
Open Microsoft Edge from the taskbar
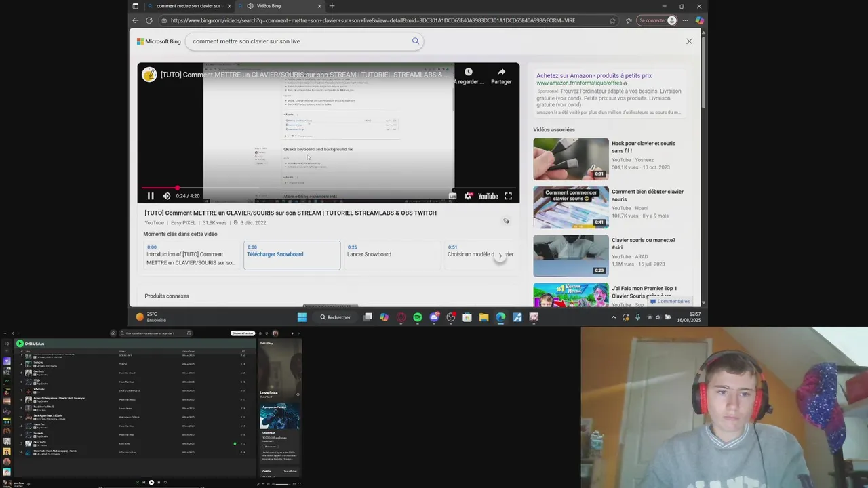(x=500, y=317)
